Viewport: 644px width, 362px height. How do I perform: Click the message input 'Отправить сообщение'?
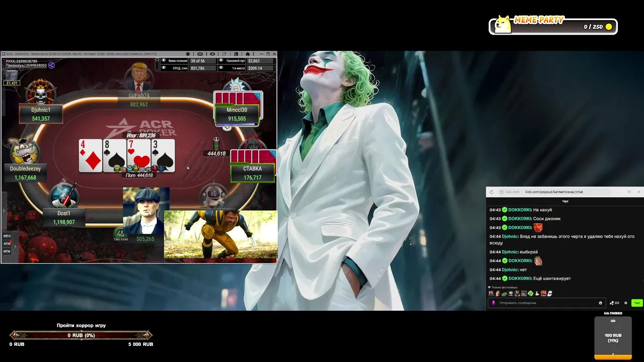coord(546,303)
